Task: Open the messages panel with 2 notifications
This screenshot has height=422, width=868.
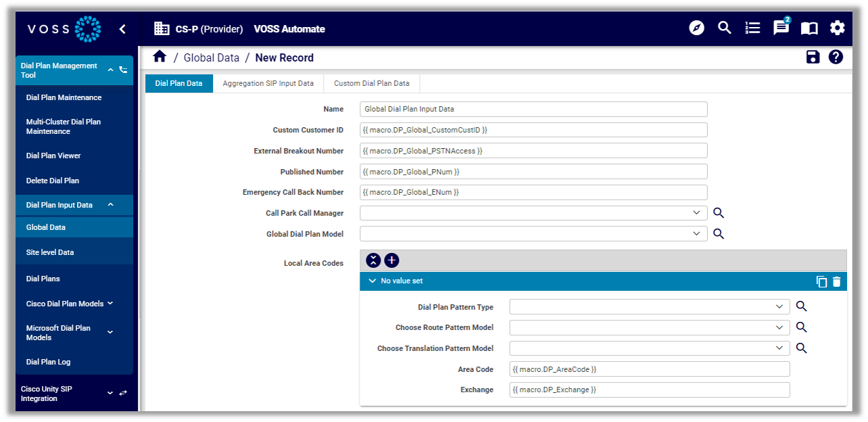Action: point(781,28)
